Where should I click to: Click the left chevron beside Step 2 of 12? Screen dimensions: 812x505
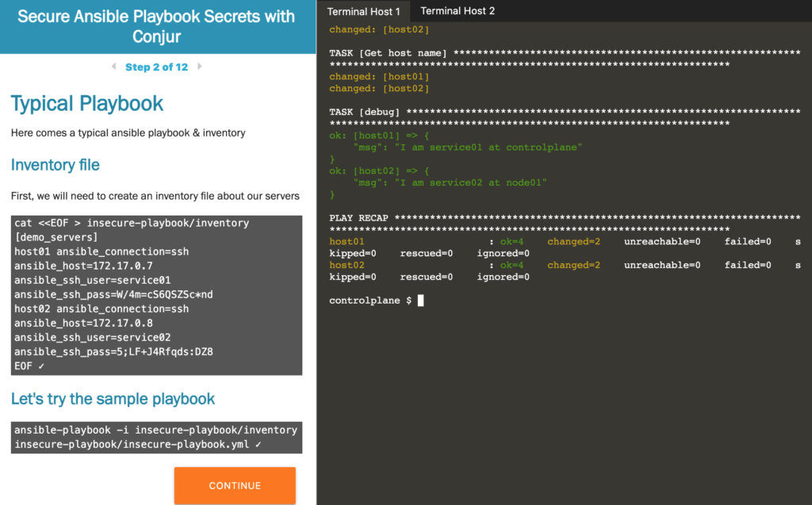[x=114, y=67]
